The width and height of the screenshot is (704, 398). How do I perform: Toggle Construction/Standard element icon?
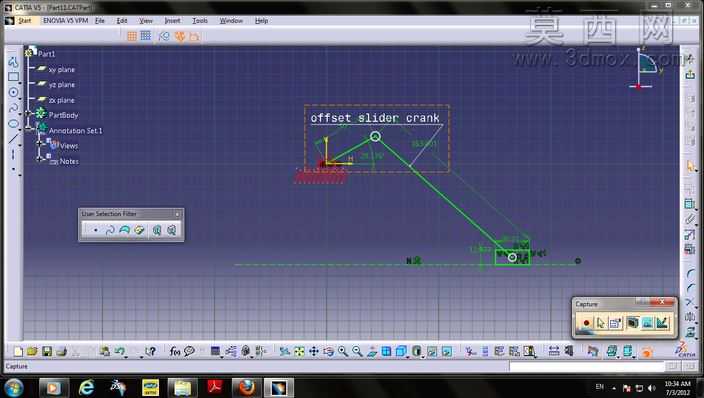pos(164,36)
